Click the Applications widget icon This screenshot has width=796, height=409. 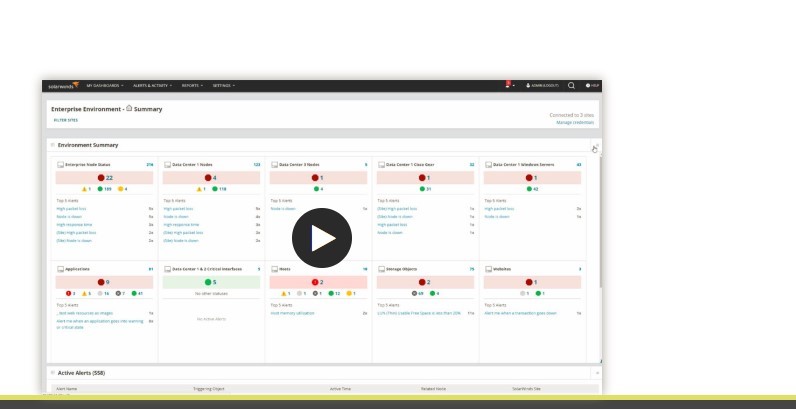point(61,269)
